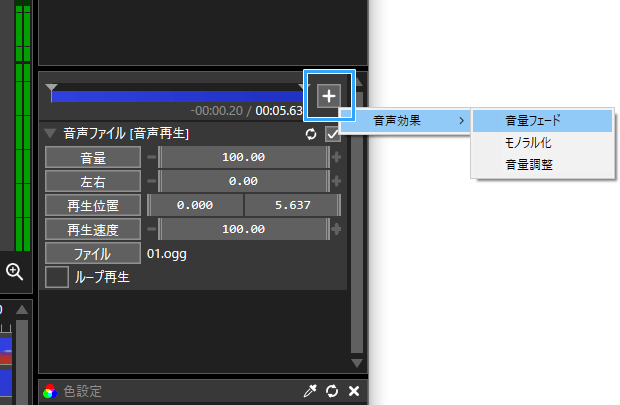This screenshot has width=620, height=405.
Task: Click the 再生位置 start field 0.000
Action: pos(195,205)
